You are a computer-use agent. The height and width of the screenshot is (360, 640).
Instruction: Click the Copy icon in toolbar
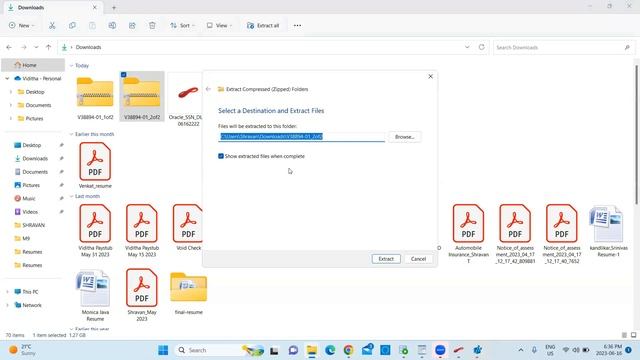72,25
